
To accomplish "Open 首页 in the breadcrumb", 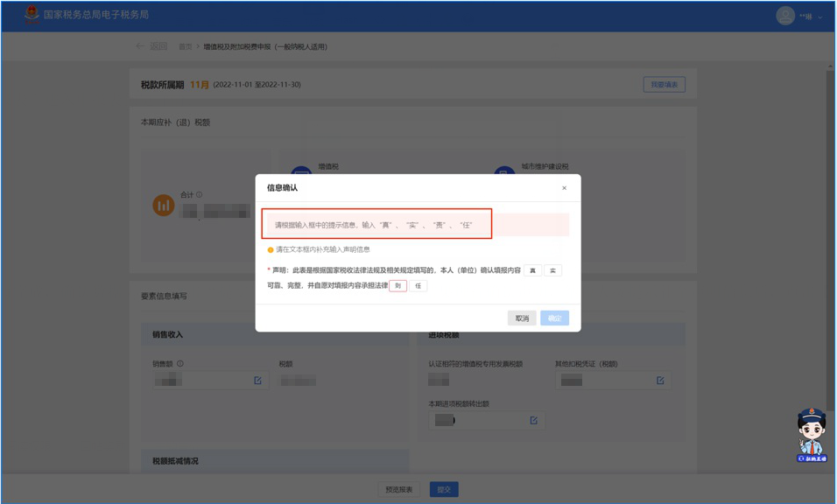I will (x=185, y=47).
